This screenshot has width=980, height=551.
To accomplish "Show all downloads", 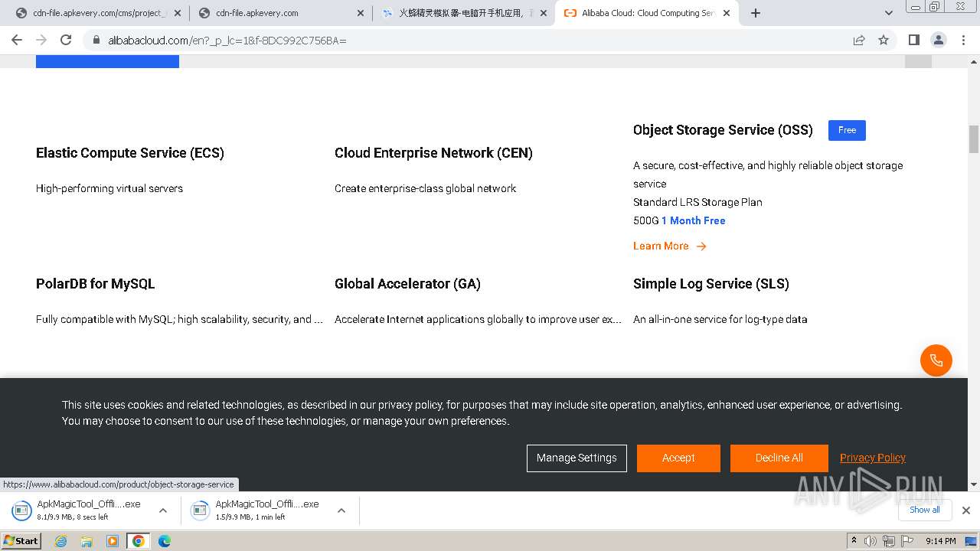I will tap(925, 510).
